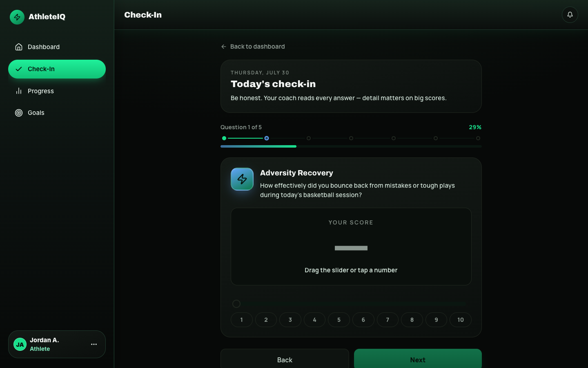Viewport: 588px width, 368px height.
Task: Click the Progress bar chart icon
Action: click(19, 91)
